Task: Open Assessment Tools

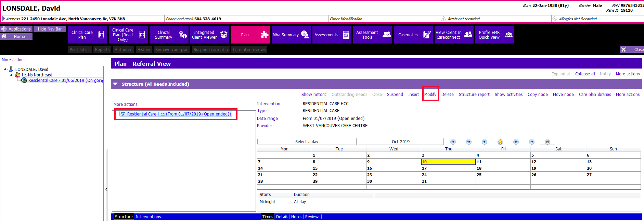Action: click(373, 35)
